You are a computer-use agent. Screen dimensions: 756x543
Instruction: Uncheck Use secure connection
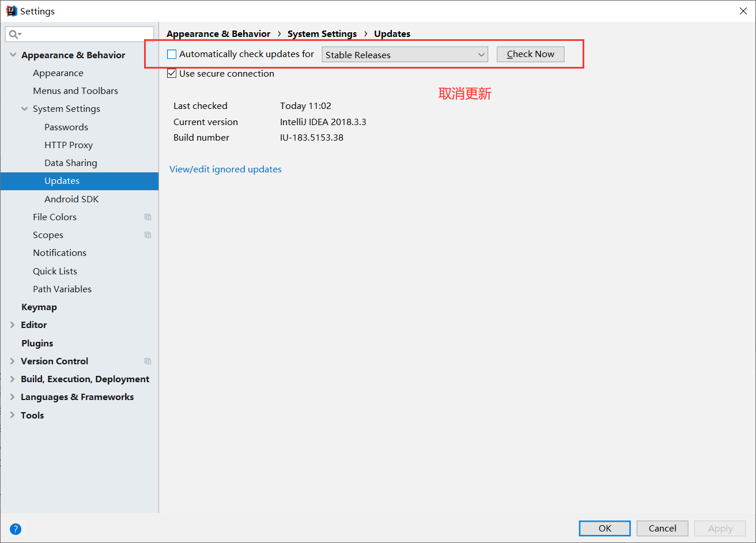point(172,74)
